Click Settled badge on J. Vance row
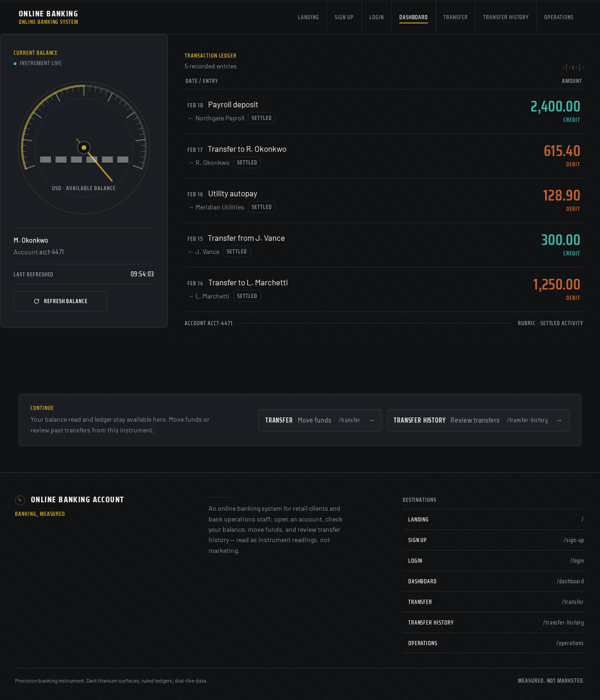Image resolution: width=600 pixels, height=700 pixels. click(x=237, y=252)
